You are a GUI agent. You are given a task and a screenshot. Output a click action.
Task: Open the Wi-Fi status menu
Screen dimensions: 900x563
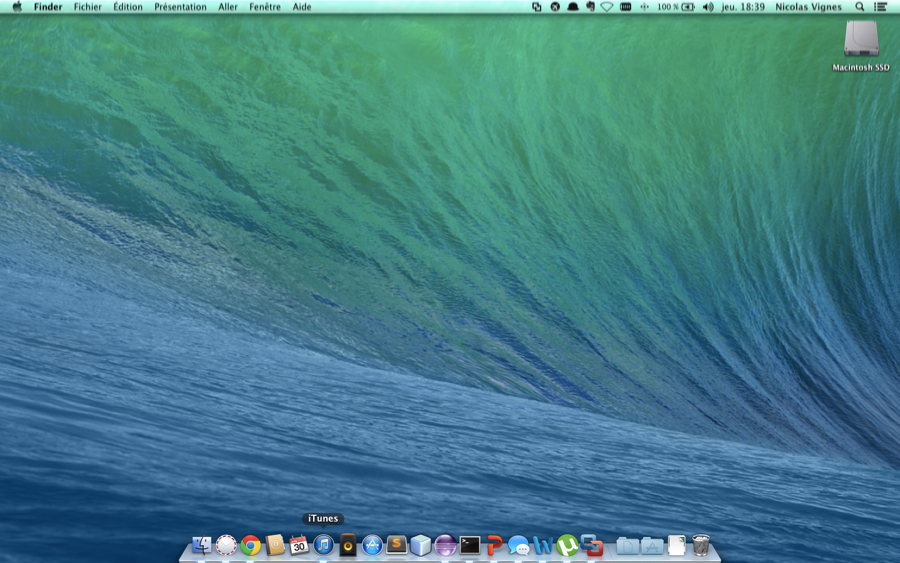point(607,7)
